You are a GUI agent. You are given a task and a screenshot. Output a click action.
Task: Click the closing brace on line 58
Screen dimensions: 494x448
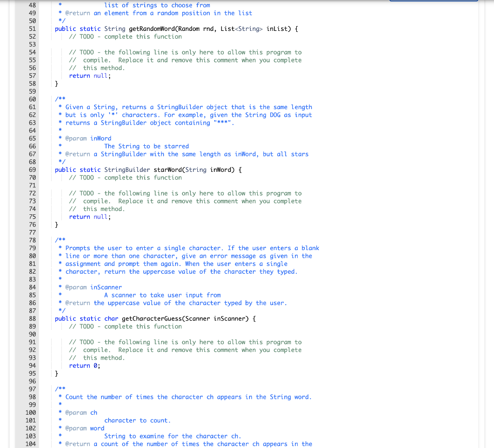57,84
